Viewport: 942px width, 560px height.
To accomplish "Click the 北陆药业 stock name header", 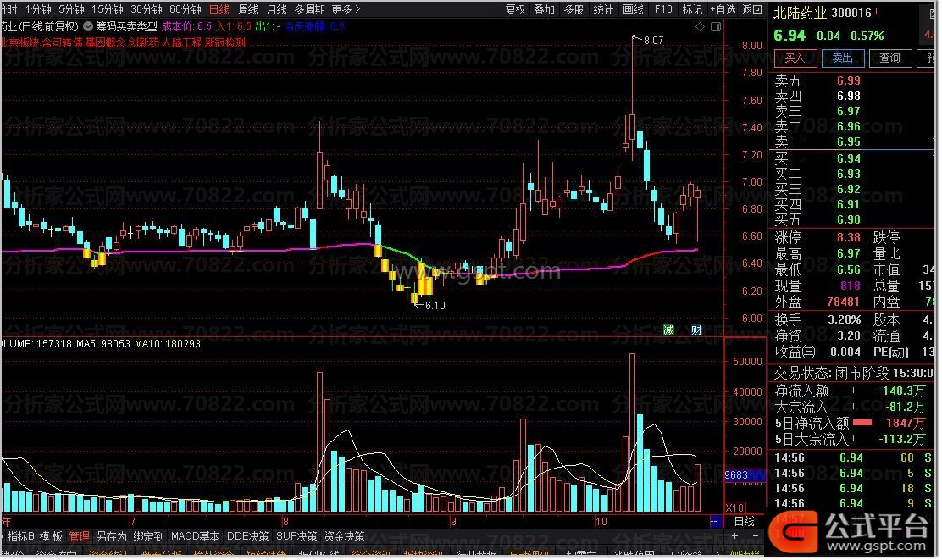I will tap(801, 13).
